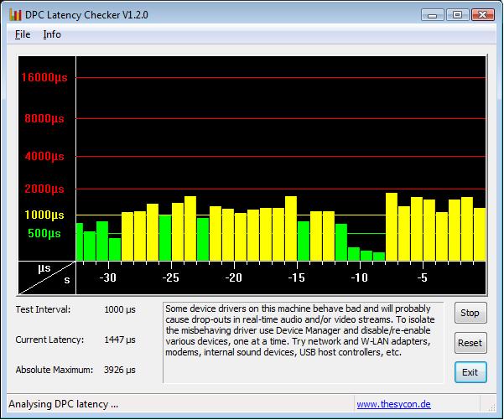Stop the latency analysis
Viewport: 504px width, 420px height.
470,313
